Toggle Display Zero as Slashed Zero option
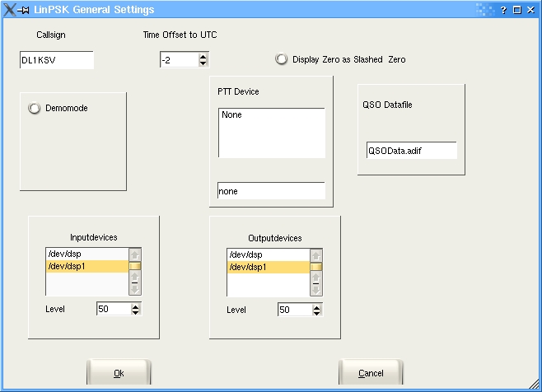Image resolution: width=542 pixels, height=392 pixels. 282,59
